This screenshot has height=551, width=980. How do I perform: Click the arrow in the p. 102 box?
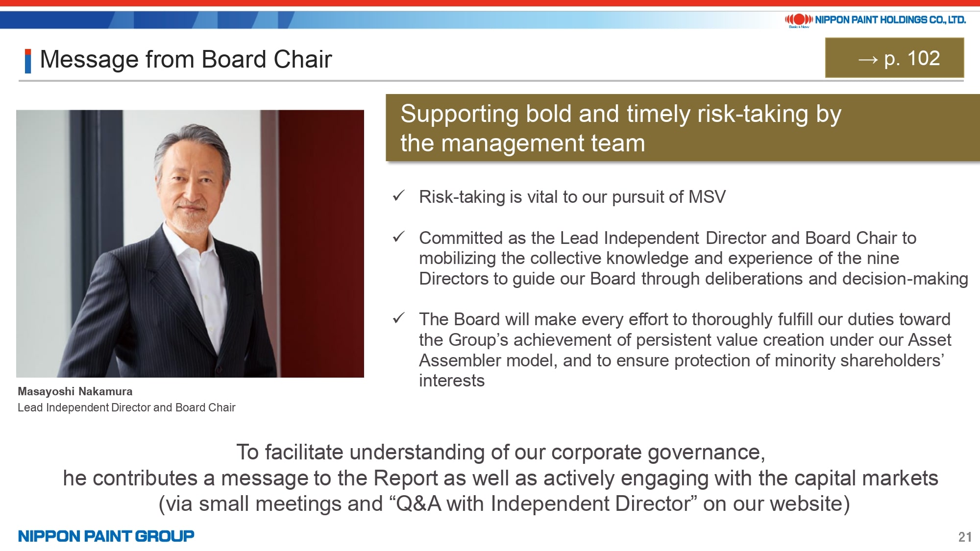868,60
